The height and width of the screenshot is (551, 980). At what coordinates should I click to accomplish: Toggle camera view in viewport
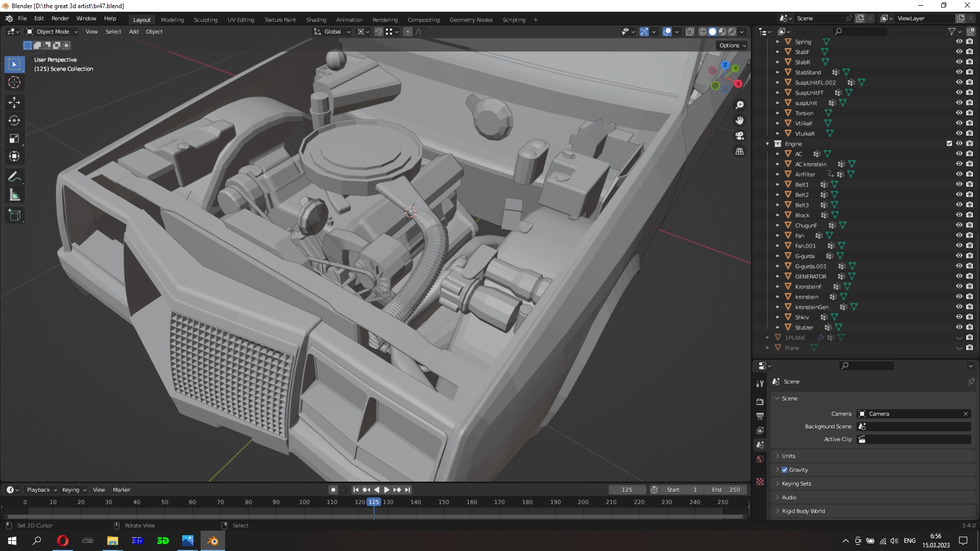tap(740, 136)
